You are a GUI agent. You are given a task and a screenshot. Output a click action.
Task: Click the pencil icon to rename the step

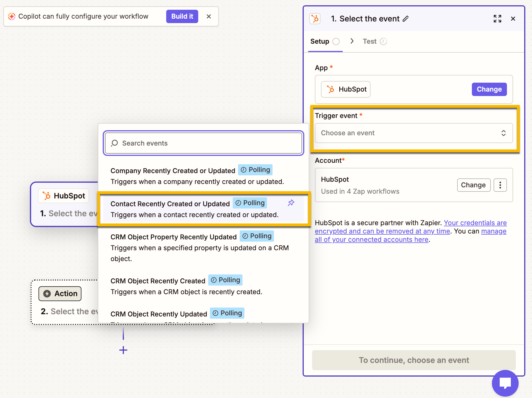pos(406,19)
